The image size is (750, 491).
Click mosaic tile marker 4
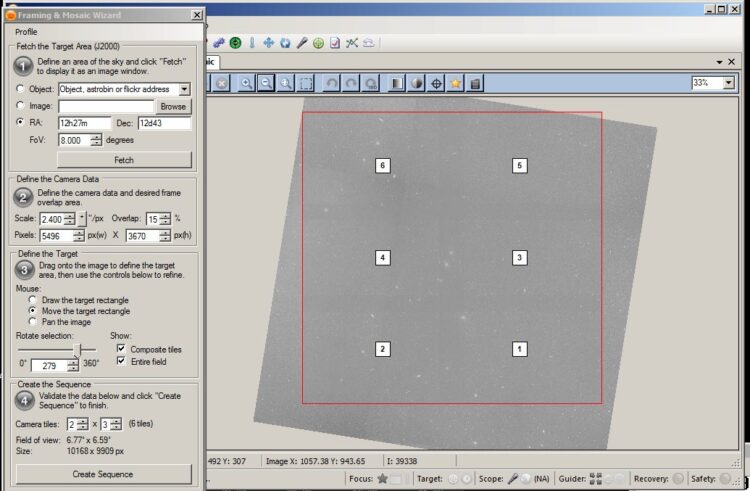pyautogui.click(x=383, y=258)
